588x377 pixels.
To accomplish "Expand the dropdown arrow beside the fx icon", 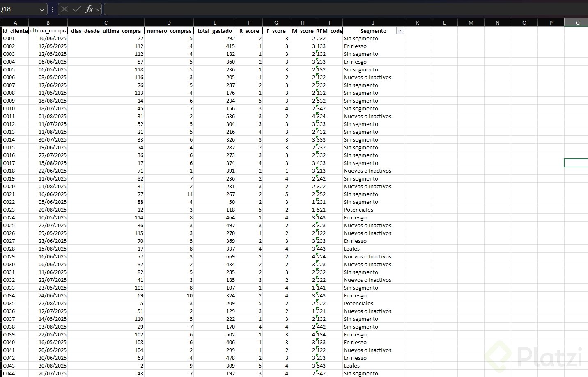I will click(98, 9).
